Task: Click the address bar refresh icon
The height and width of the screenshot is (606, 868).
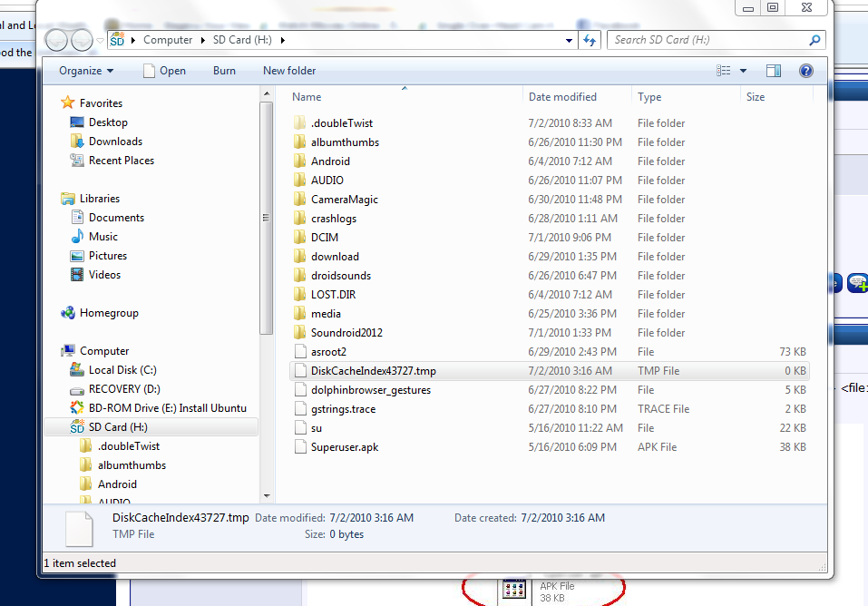Action: point(590,40)
